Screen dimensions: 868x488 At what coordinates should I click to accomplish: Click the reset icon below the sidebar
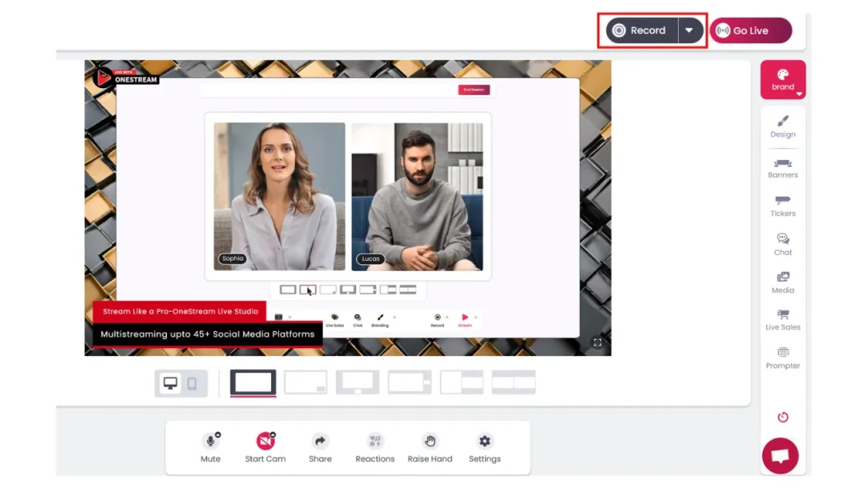coord(782,417)
